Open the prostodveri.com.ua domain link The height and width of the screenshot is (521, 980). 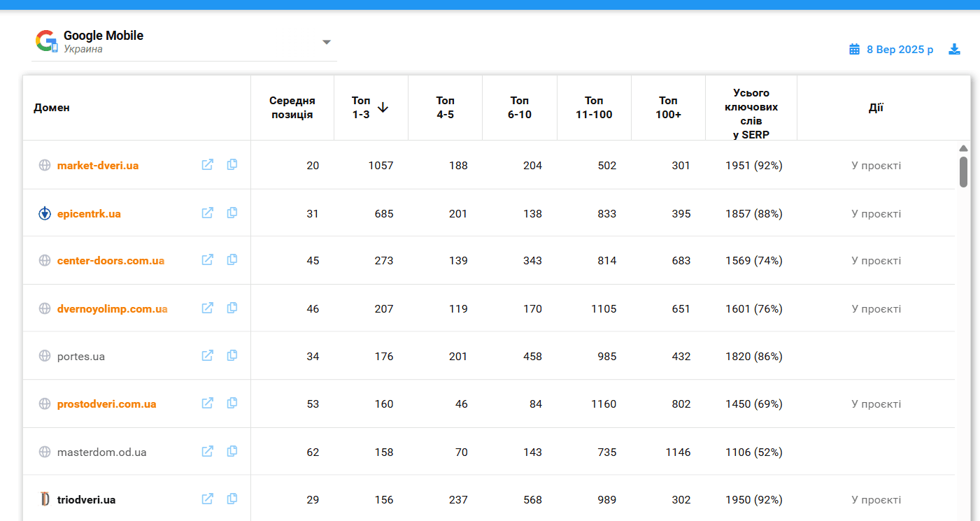[x=106, y=404]
